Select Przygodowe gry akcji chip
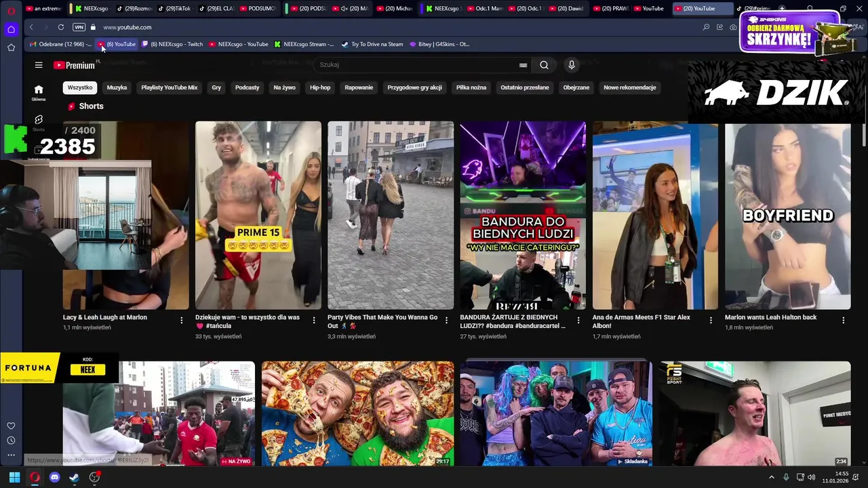Image resolution: width=868 pixels, height=488 pixels. (415, 87)
